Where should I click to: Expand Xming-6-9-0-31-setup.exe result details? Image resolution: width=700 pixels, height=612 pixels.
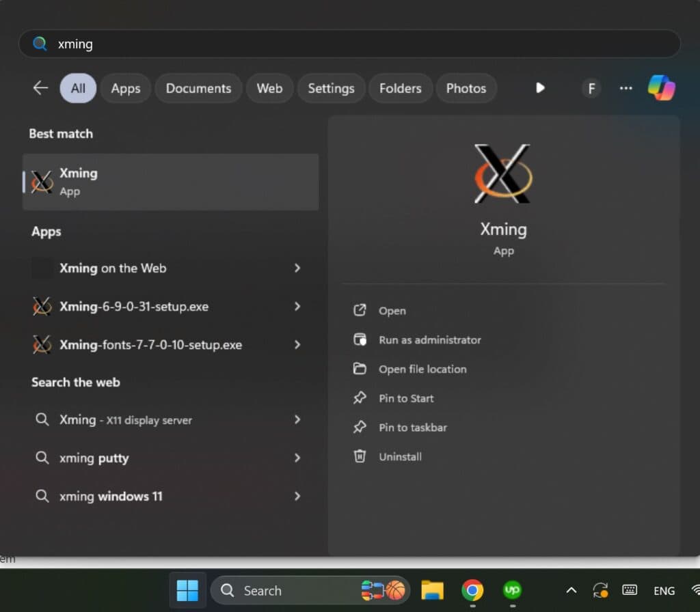pyautogui.click(x=297, y=307)
